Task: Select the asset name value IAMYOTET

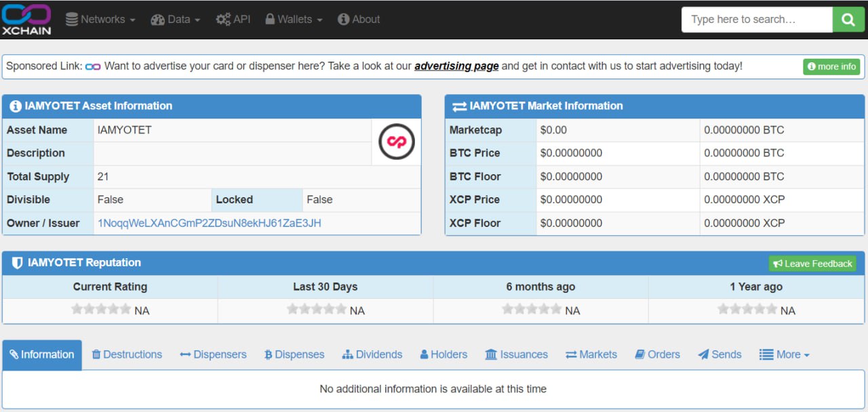Action: click(x=125, y=130)
